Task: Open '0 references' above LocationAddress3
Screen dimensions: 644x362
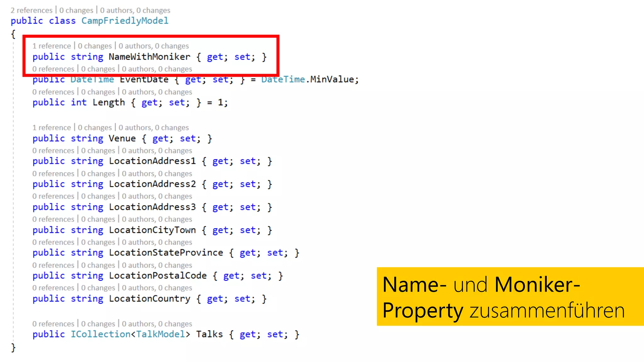Action: coord(53,196)
